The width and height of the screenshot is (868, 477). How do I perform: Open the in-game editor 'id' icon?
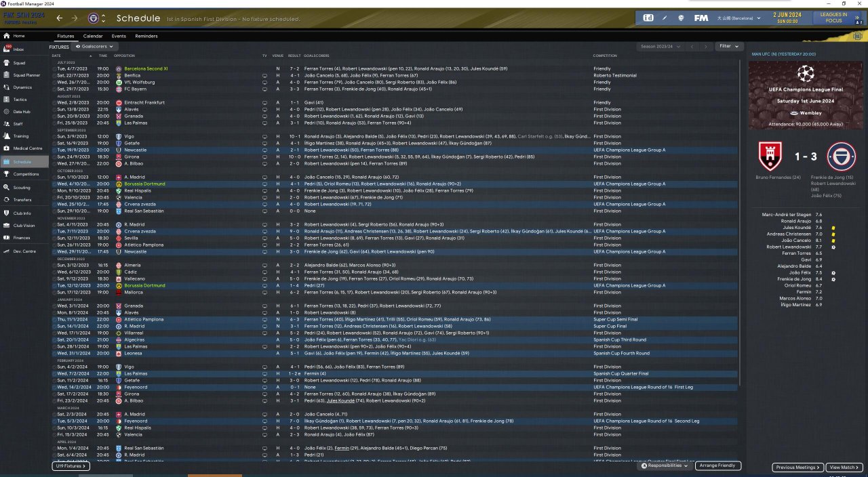(648, 18)
